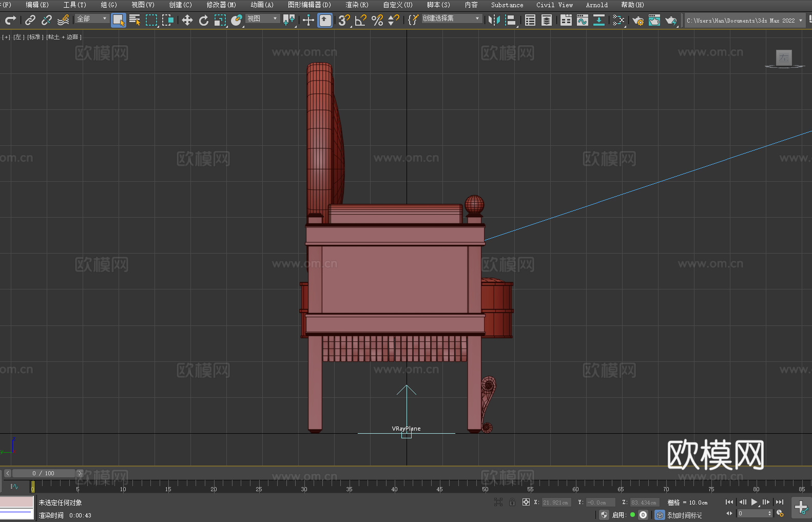Click the Redo arrow icon
Screen dimensions: 812x522
(10, 20)
